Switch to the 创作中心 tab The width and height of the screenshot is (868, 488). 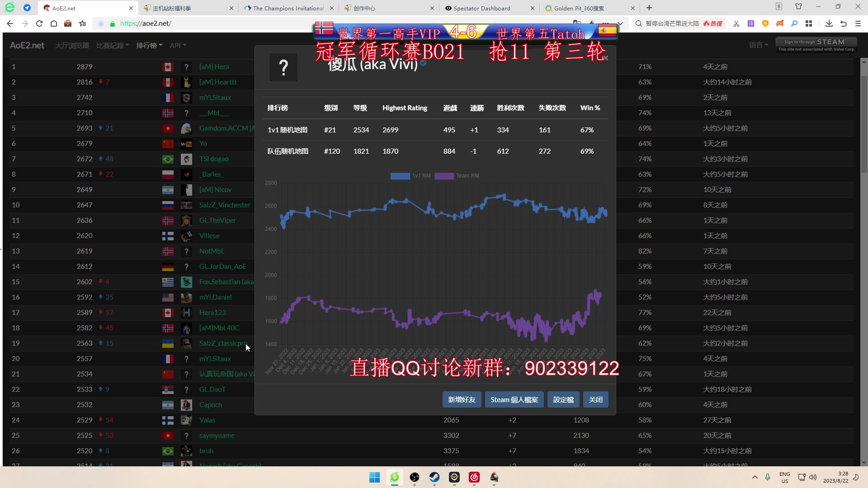389,8
